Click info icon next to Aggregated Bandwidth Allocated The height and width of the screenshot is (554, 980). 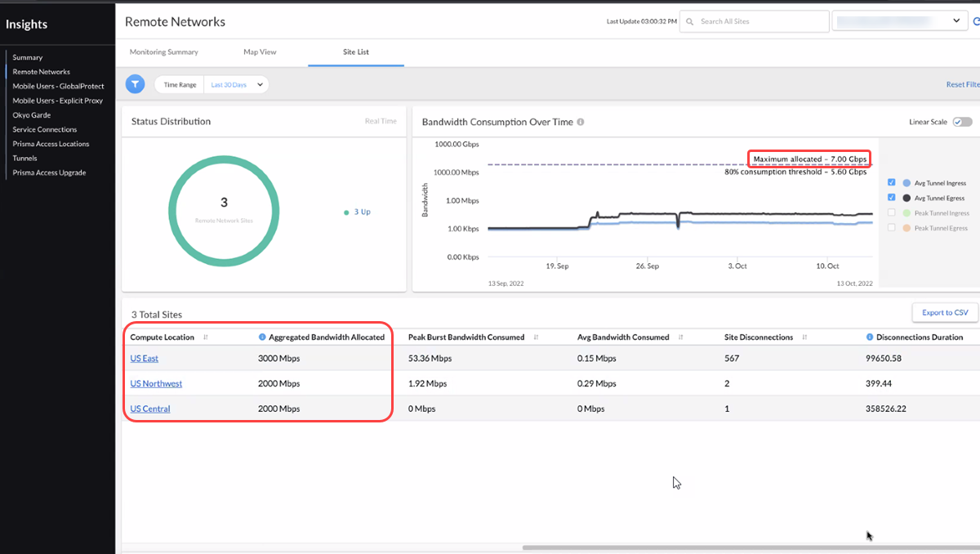click(262, 337)
